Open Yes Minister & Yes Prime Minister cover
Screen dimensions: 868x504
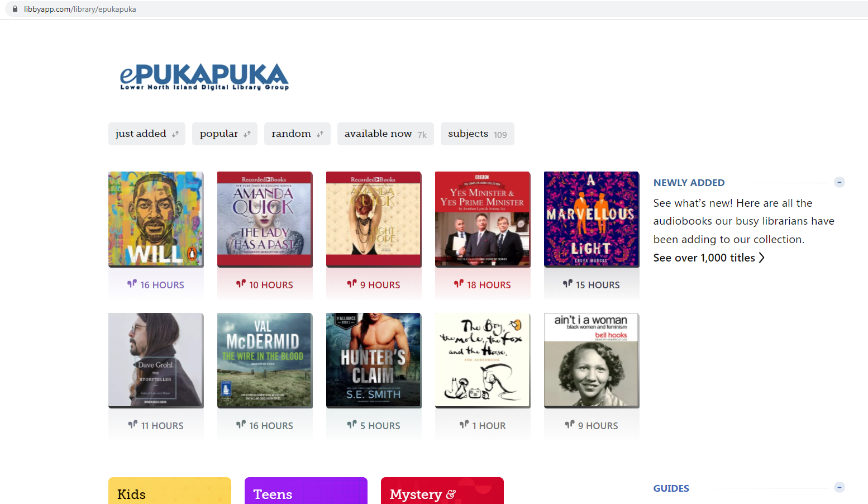[x=483, y=219]
